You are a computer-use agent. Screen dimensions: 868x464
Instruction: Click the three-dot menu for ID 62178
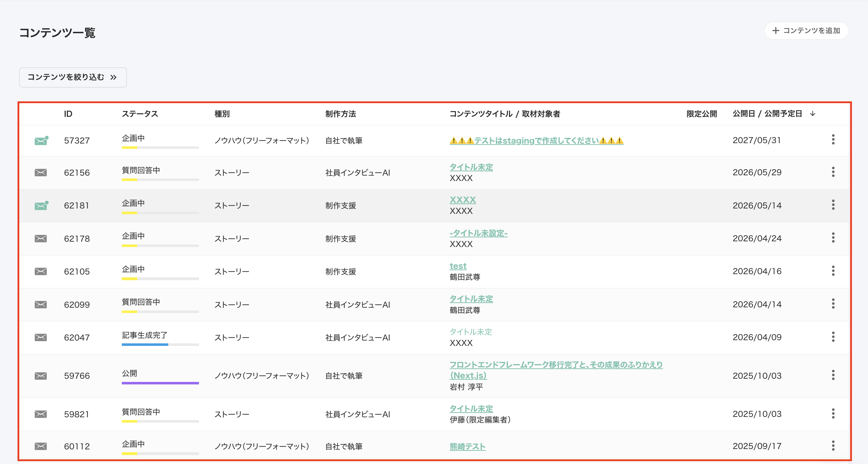pos(833,238)
